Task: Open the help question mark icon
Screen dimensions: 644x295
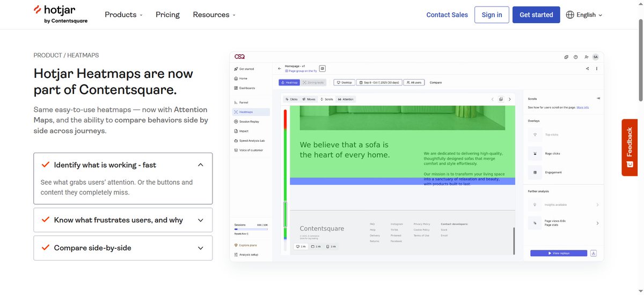Action: [576, 56]
